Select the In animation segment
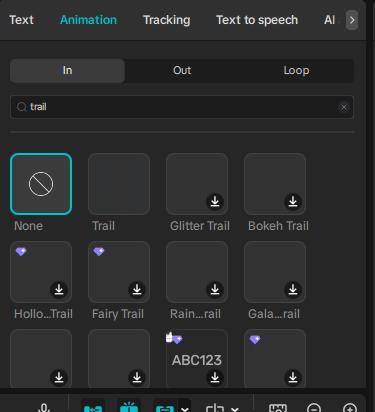This screenshot has height=412, width=375. click(x=67, y=71)
